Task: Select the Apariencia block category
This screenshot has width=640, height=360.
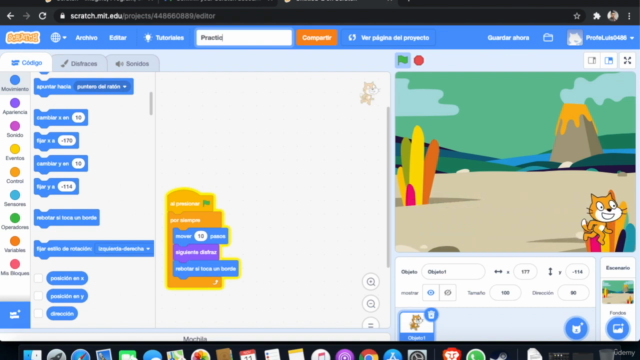Action: click(15, 106)
